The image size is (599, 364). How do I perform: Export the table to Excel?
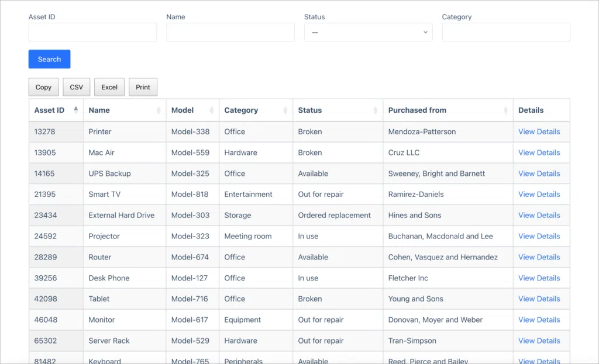pos(109,87)
